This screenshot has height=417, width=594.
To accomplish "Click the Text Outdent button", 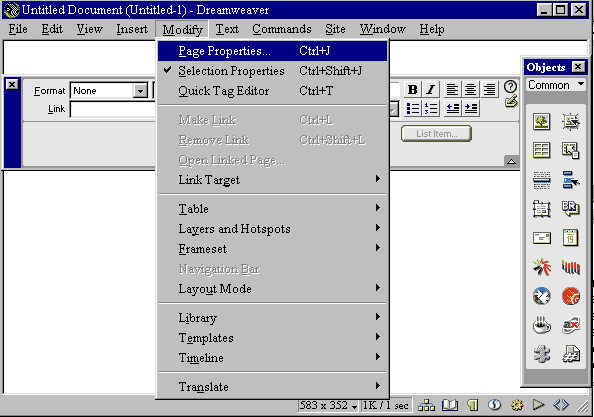I will coord(452,109).
